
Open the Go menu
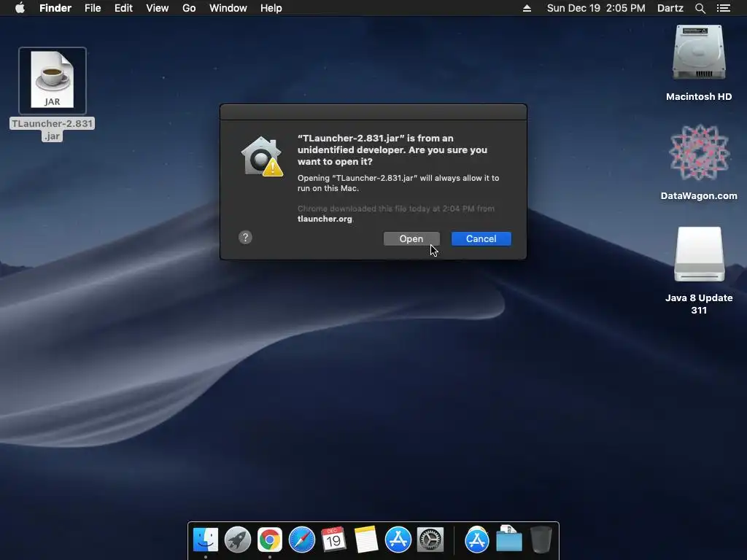coord(189,8)
